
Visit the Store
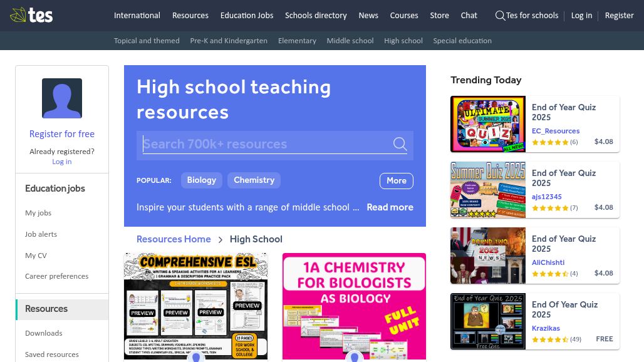(440, 16)
